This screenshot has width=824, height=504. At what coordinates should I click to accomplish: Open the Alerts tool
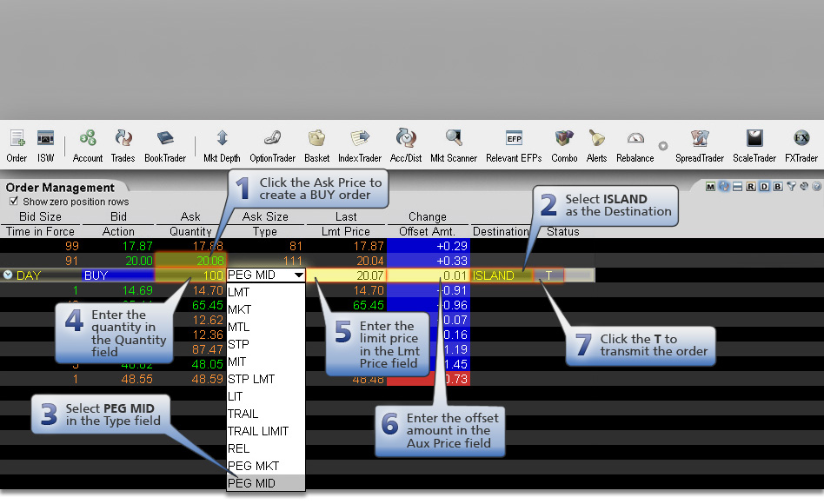(x=596, y=146)
